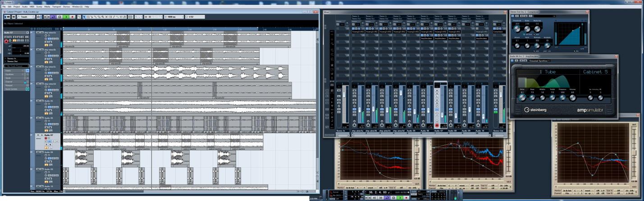Viewport: 644px width, 201px height.
Task: Open the 1000 ms grid dropdown
Action: pos(174,17)
